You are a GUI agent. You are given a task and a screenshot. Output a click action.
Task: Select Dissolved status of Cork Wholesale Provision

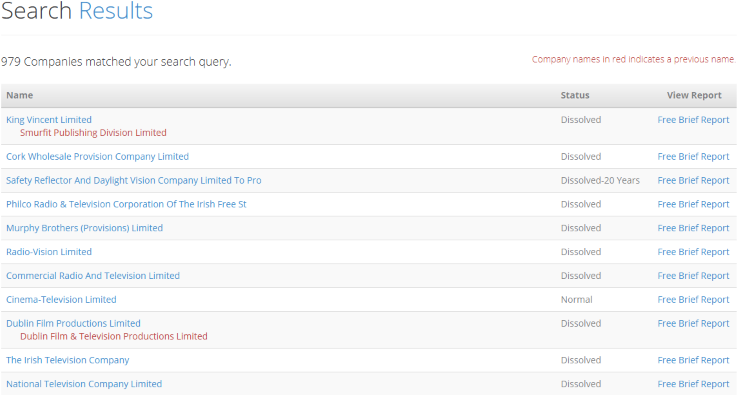pyautogui.click(x=581, y=156)
